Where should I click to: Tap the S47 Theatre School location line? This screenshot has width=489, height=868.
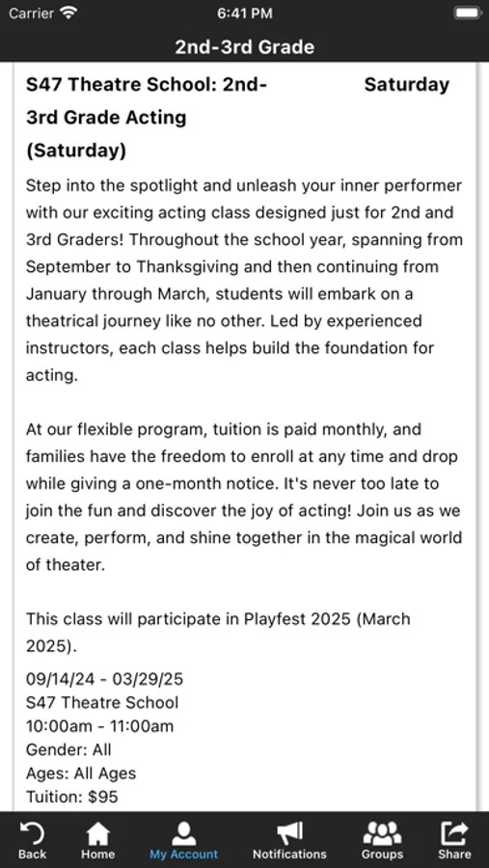(102, 703)
